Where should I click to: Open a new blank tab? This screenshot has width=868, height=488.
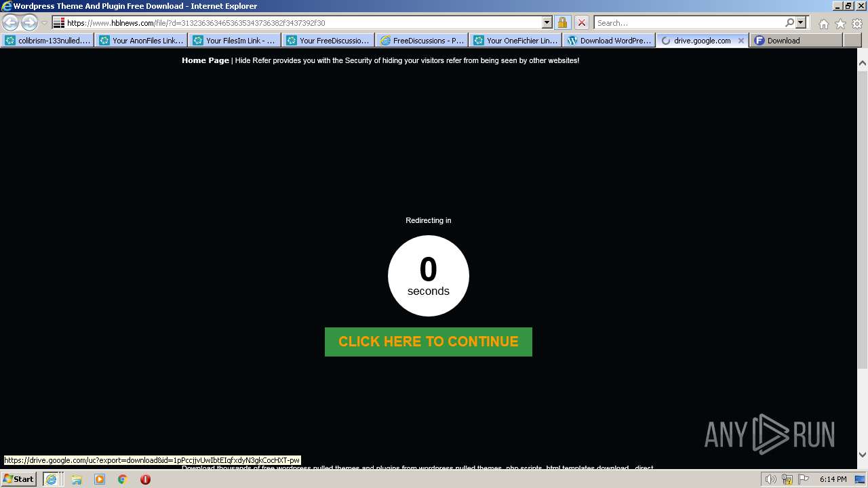pyautogui.click(x=852, y=41)
